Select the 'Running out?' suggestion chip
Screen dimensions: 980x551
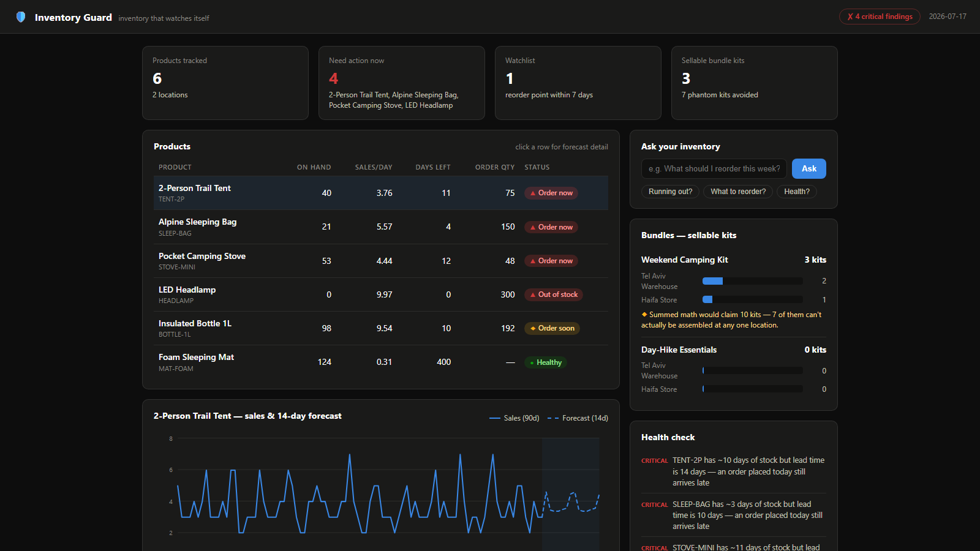point(670,192)
